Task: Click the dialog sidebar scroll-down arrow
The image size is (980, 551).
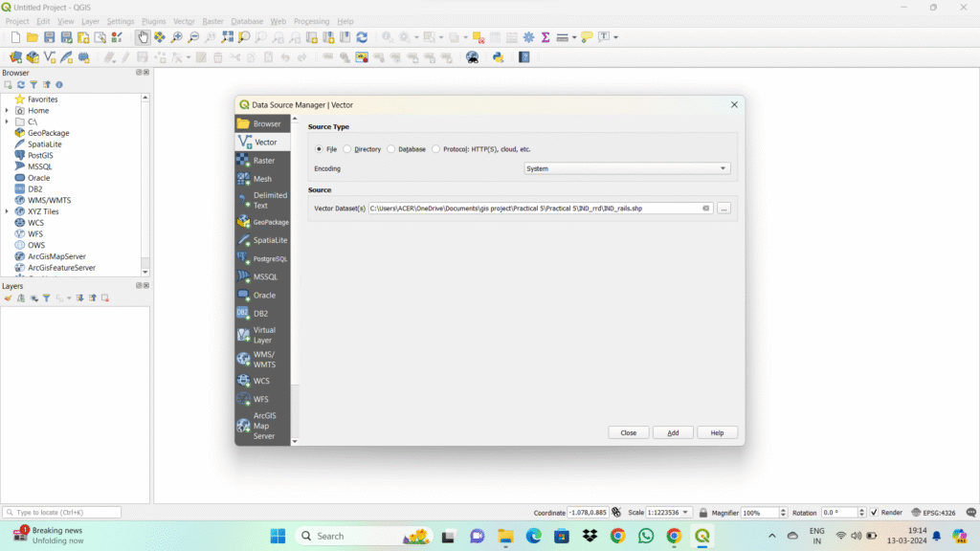Action: point(295,442)
